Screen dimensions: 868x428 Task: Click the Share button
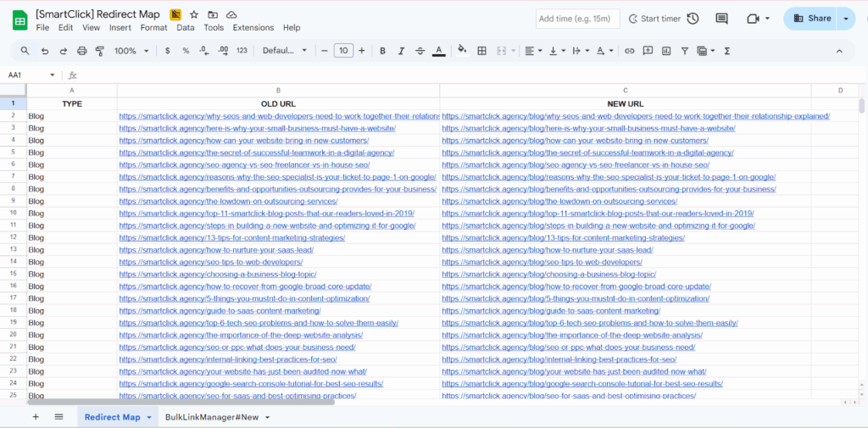click(x=810, y=19)
